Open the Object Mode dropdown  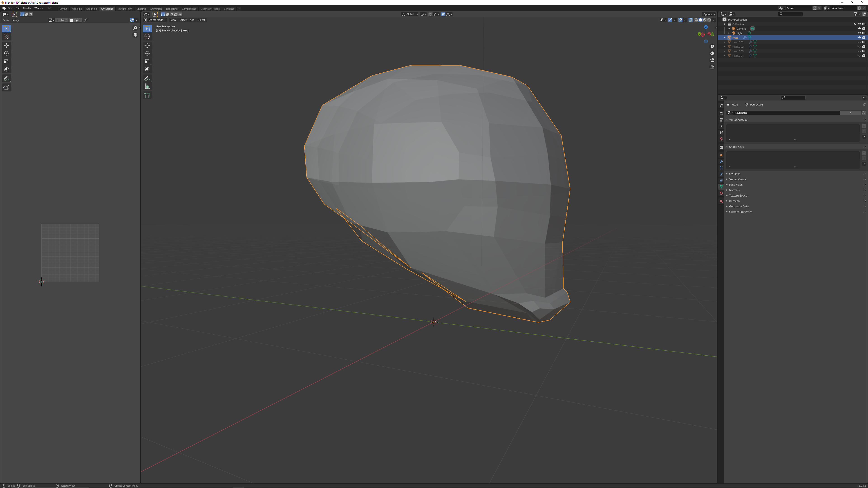point(156,20)
